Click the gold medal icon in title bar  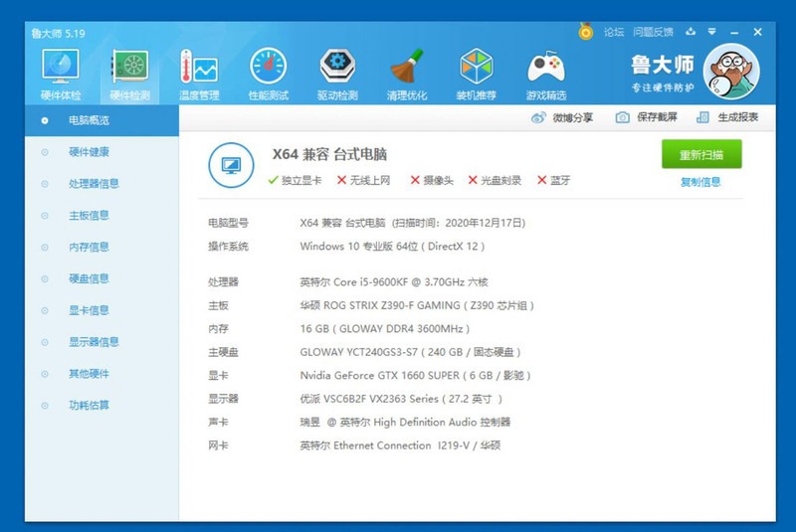point(586,32)
